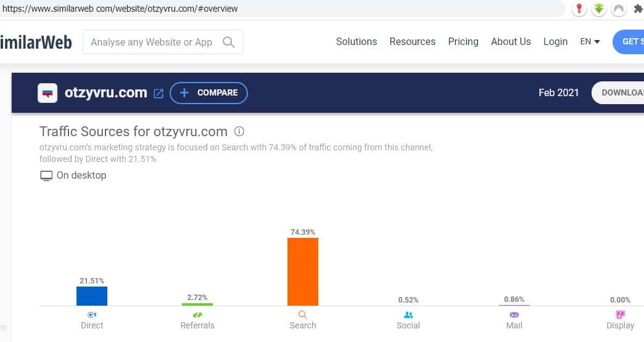
Task: Click the Social people icon
Action: coord(408,314)
